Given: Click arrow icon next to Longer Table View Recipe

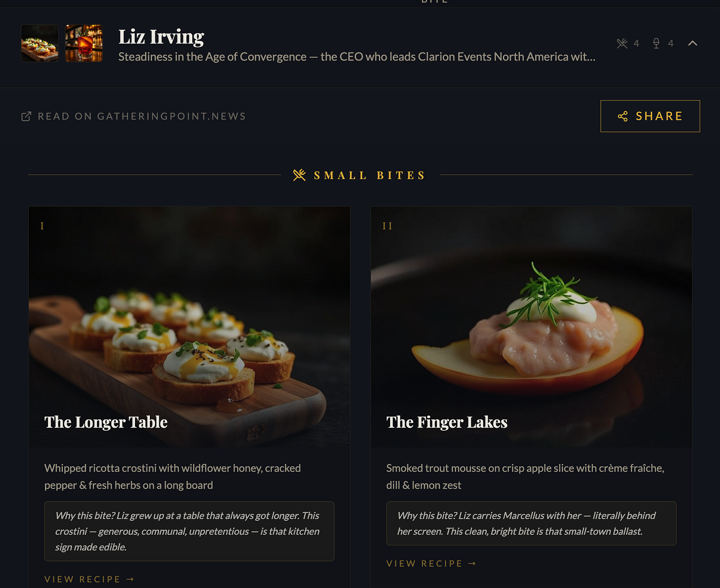Looking at the screenshot, I should [130, 579].
